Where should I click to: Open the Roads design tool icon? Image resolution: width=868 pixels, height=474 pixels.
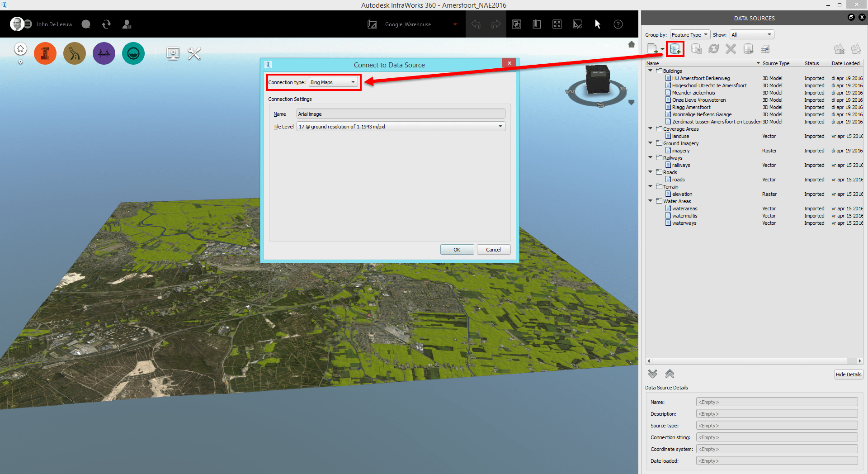(x=74, y=53)
